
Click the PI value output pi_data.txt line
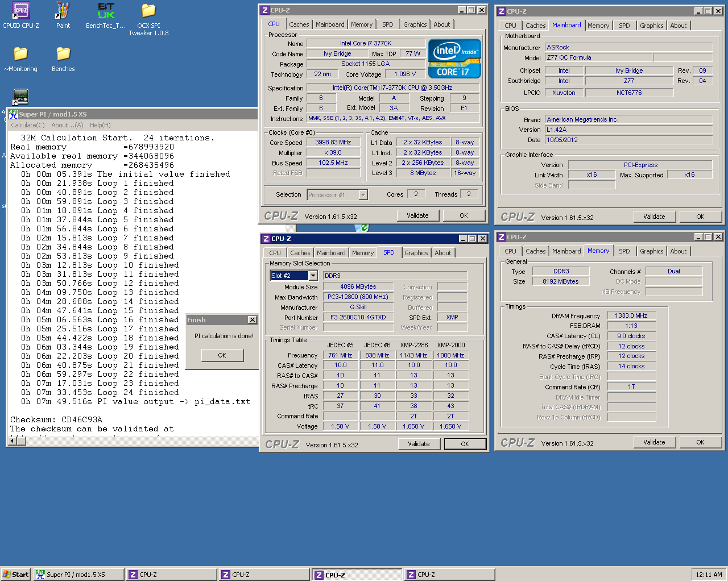click(135, 401)
